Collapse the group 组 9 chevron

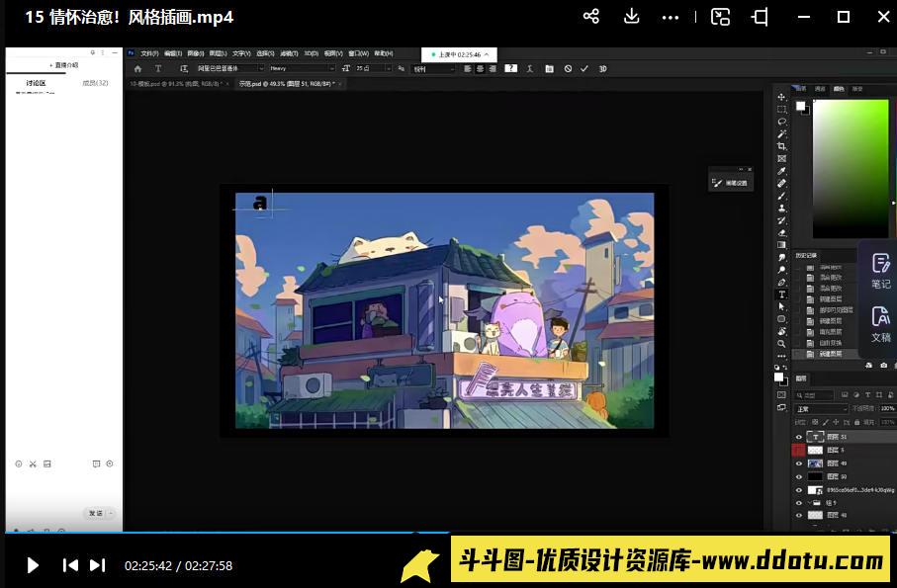[x=809, y=503]
